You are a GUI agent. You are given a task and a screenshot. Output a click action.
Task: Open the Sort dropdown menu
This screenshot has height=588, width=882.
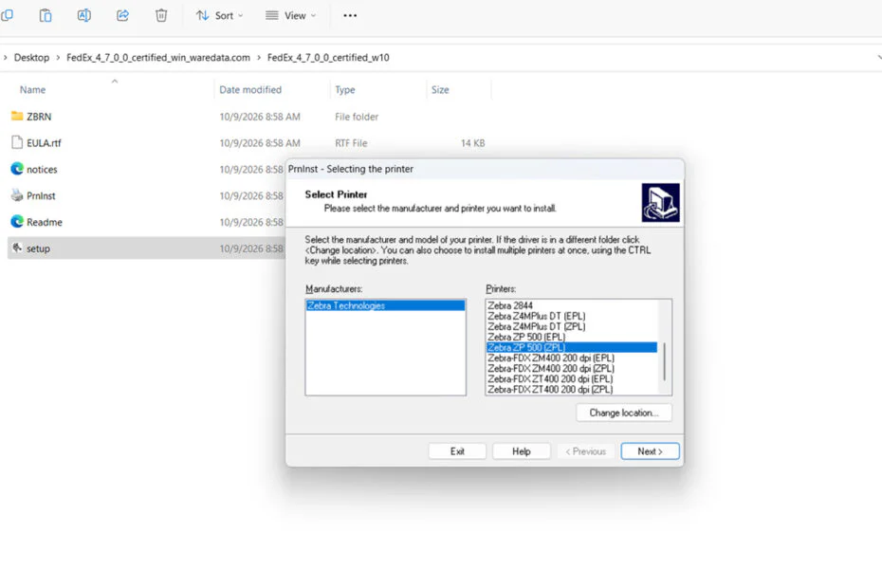[219, 16]
